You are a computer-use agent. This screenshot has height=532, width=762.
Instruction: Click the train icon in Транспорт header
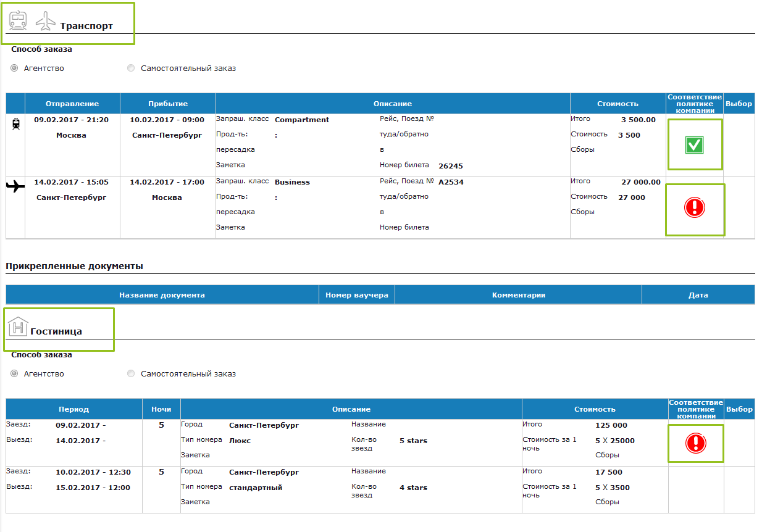pyautogui.click(x=18, y=20)
